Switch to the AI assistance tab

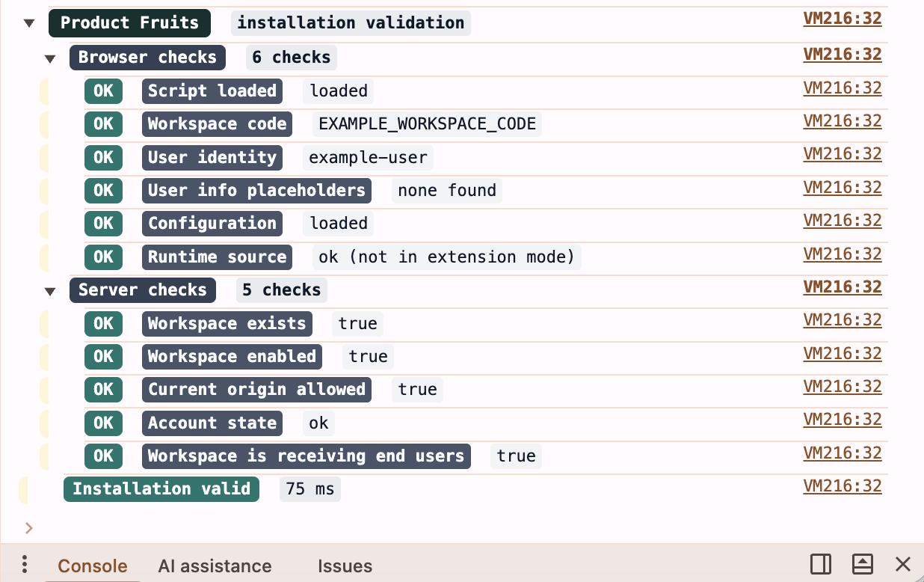pyautogui.click(x=215, y=566)
